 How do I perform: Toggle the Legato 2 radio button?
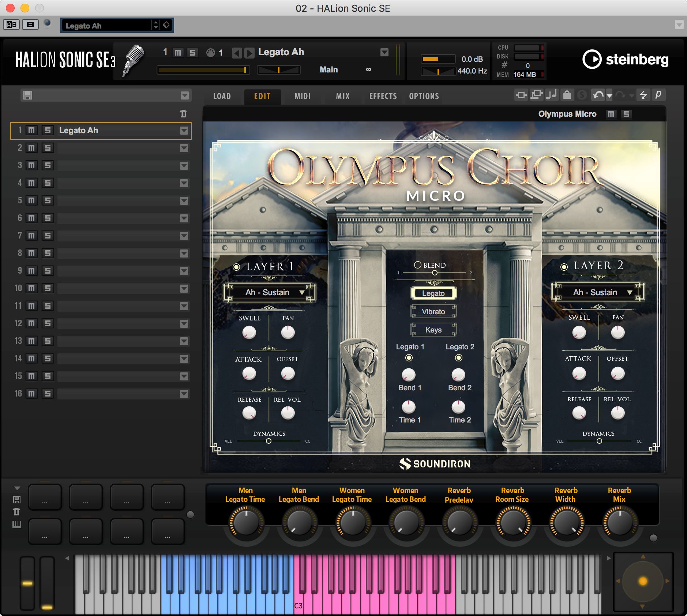458,358
